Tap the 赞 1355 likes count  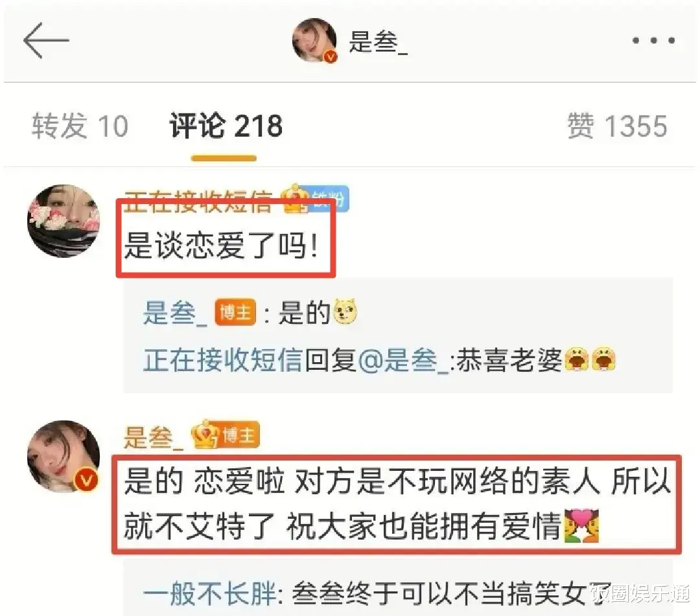[618, 126]
